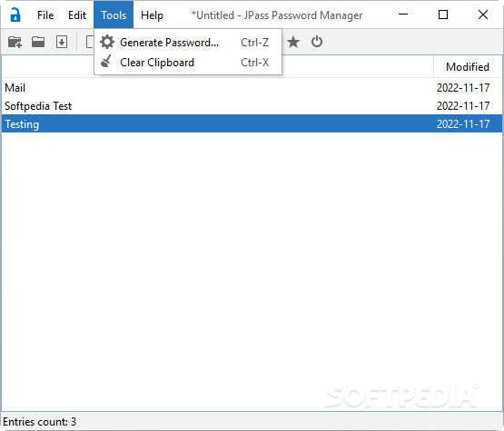This screenshot has height=431, width=504.
Task: Click the broom icon beside Clear Clipboard
Action: (106, 62)
